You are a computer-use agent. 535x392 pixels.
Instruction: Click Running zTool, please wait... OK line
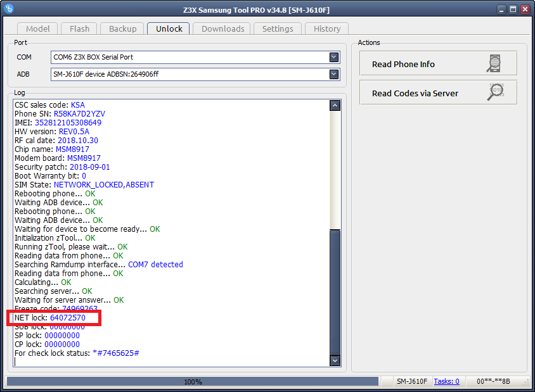click(x=71, y=247)
